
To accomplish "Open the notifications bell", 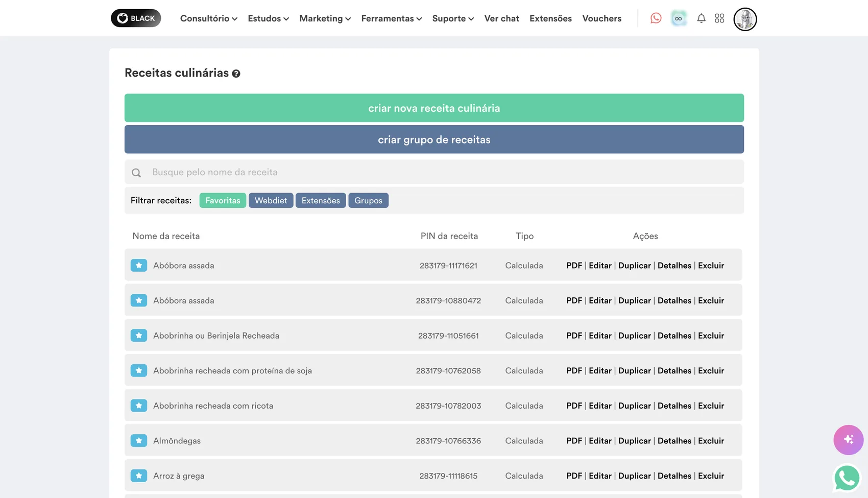I will pyautogui.click(x=701, y=18).
